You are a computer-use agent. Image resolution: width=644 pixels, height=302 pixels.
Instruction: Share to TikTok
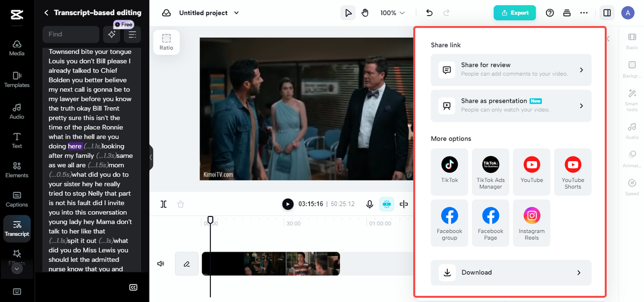[x=450, y=172]
